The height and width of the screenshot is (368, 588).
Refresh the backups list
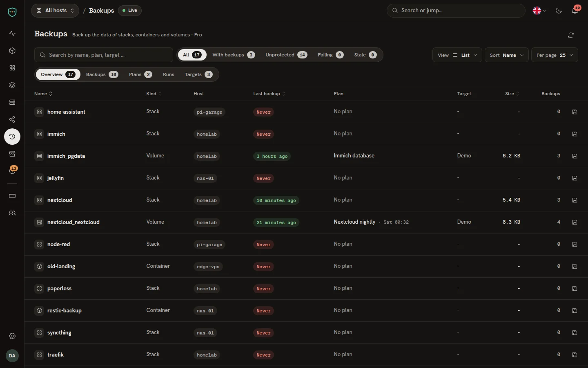[571, 35]
